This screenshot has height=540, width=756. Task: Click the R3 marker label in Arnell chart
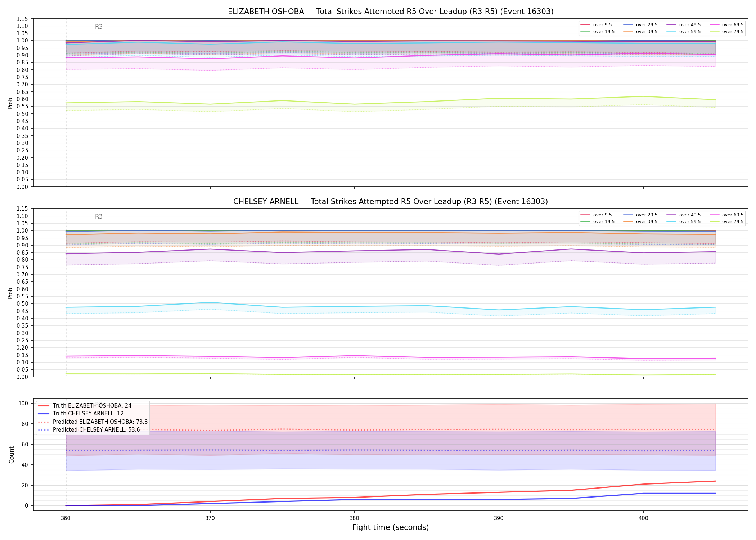pyautogui.click(x=99, y=216)
